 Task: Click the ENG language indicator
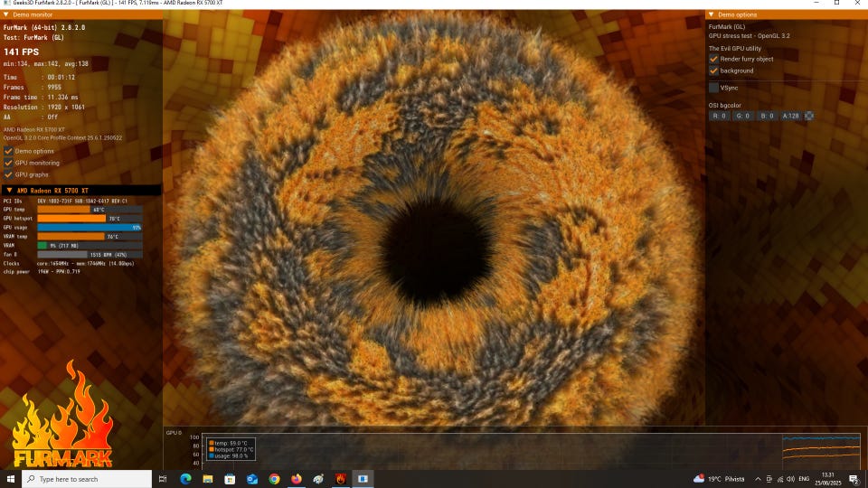click(x=804, y=479)
